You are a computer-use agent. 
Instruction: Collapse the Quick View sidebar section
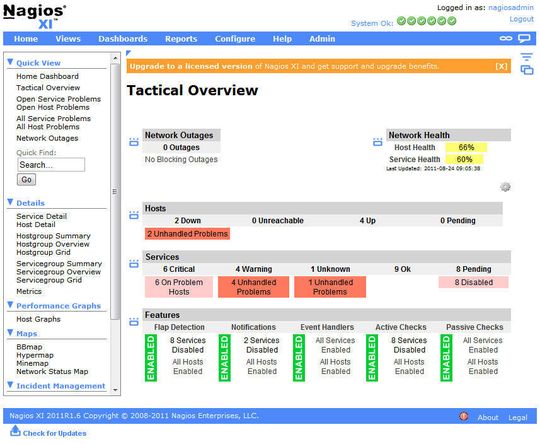click(10, 62)
